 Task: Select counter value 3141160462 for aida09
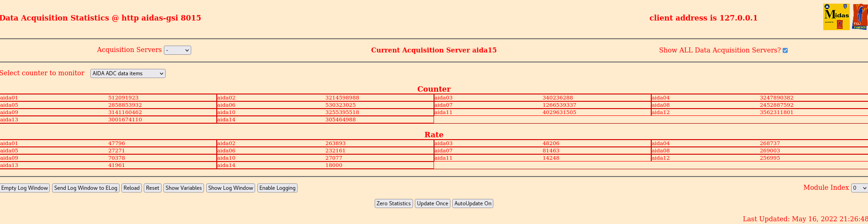(x=125, y=112)
